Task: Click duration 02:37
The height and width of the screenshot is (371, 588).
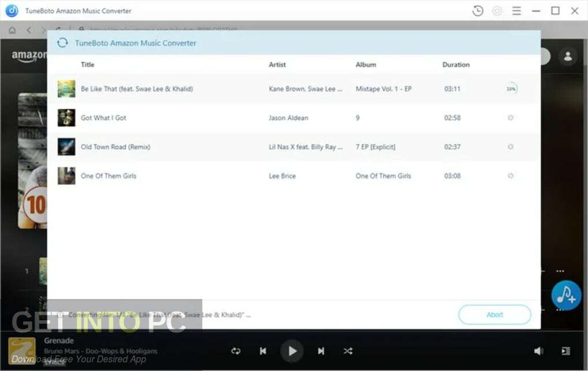Action: (453, 147)
